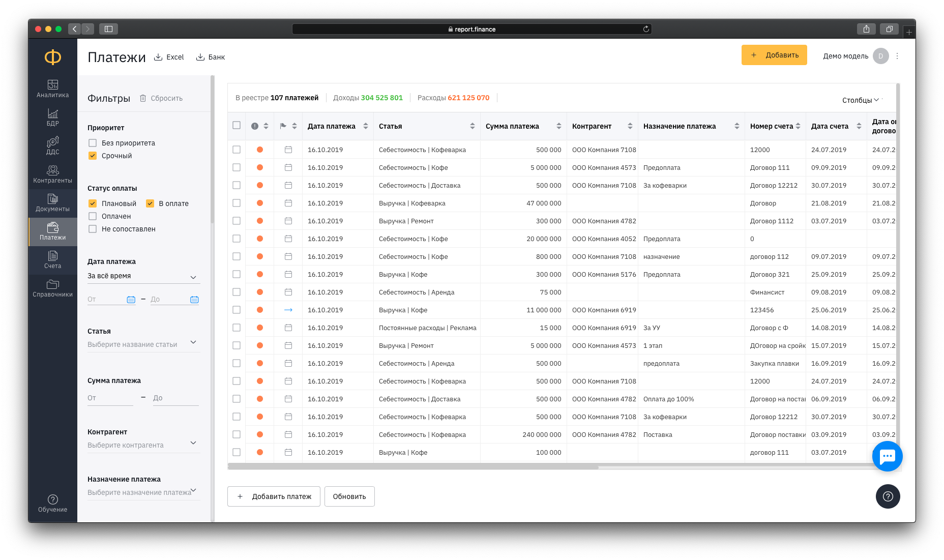Screen dimensions: 944x560
Task: Switch to Документы in the sidebar menu
Action: 52,202
